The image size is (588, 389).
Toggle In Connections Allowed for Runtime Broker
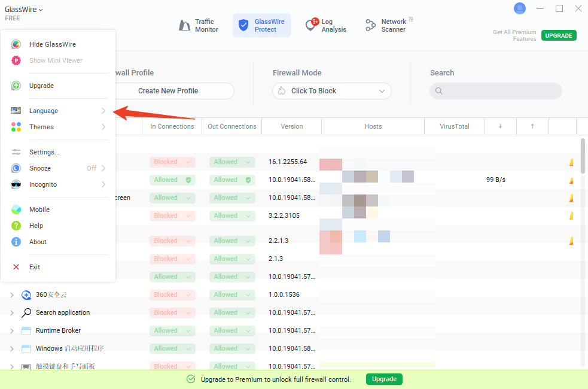coord(172,330)
